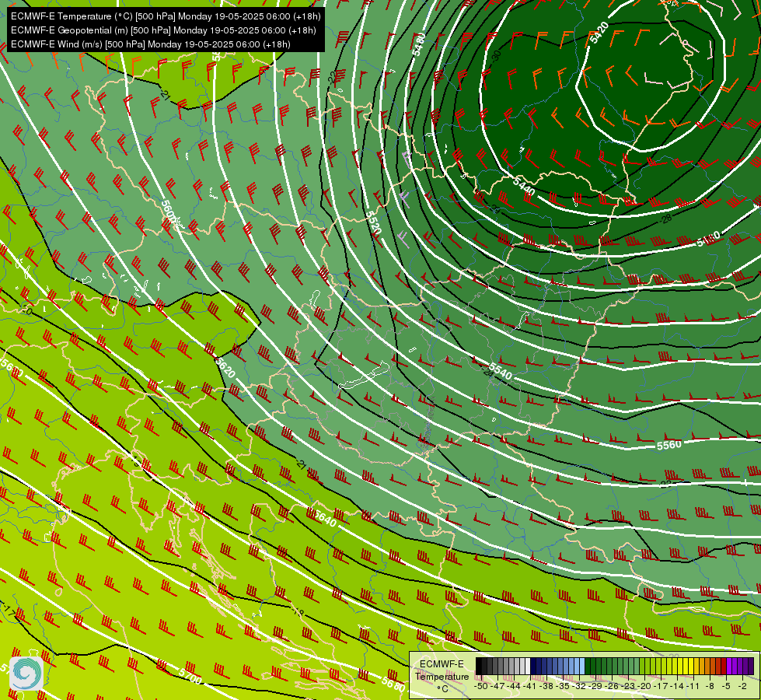This screenshot has width=761, height=700.
Task: Click the swirl logo icon
Action: pyautogui.click(x=26, y=674)
